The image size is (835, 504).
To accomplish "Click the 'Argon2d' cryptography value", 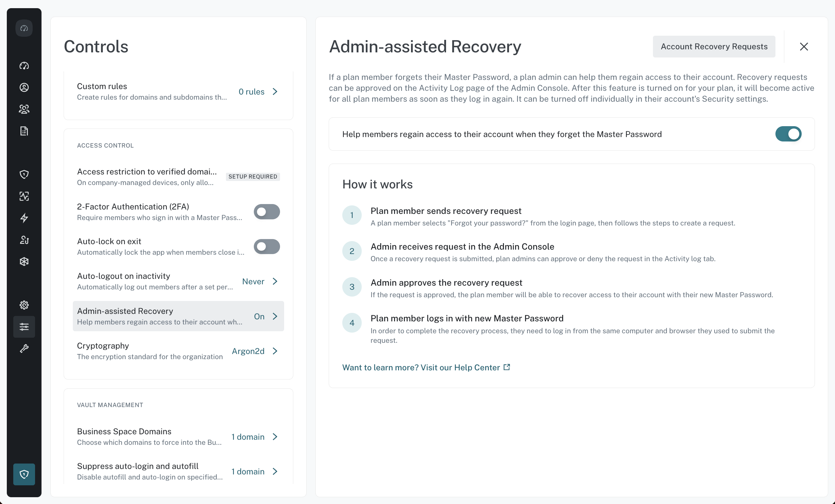I will click(x=248, y=351).
